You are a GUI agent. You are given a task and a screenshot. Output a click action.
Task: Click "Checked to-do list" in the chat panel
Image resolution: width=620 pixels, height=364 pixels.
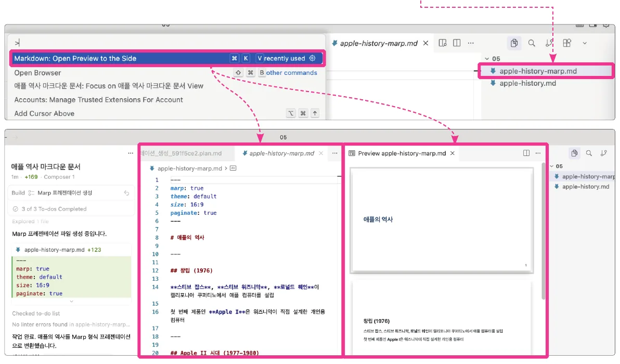coord(36,314)
